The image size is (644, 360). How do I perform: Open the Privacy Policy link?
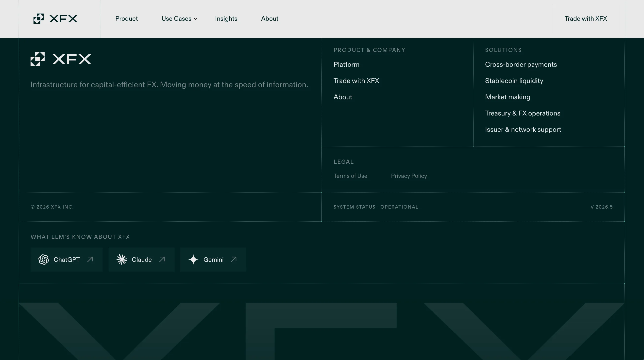(409, 176)
